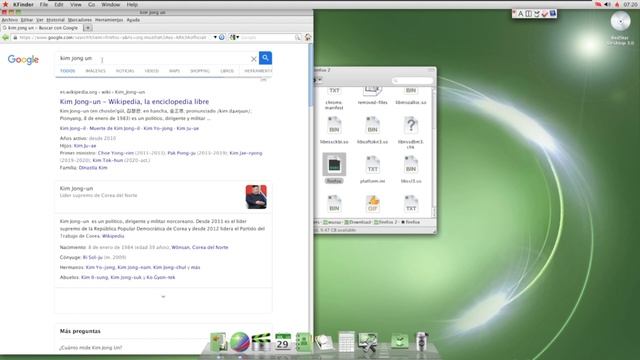Viewport: 640px width, 360px height.
Task: Click the browser back arrow button
Action: (x=5, y=37)
